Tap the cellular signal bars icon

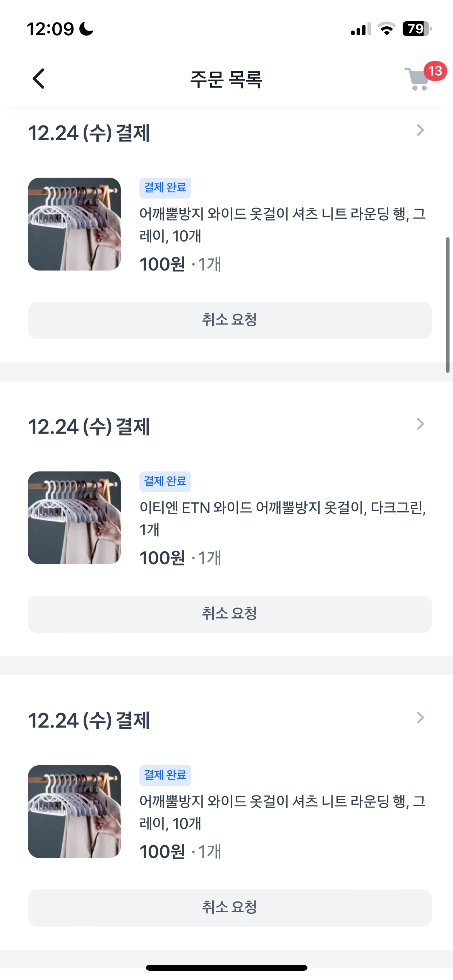coord(360,29)
